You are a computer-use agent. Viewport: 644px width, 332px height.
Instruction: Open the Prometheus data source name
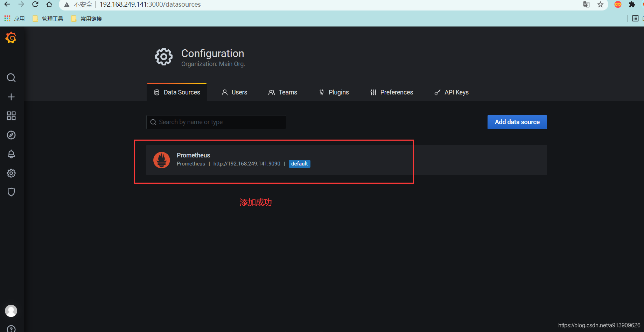click(x=193, y=155)
